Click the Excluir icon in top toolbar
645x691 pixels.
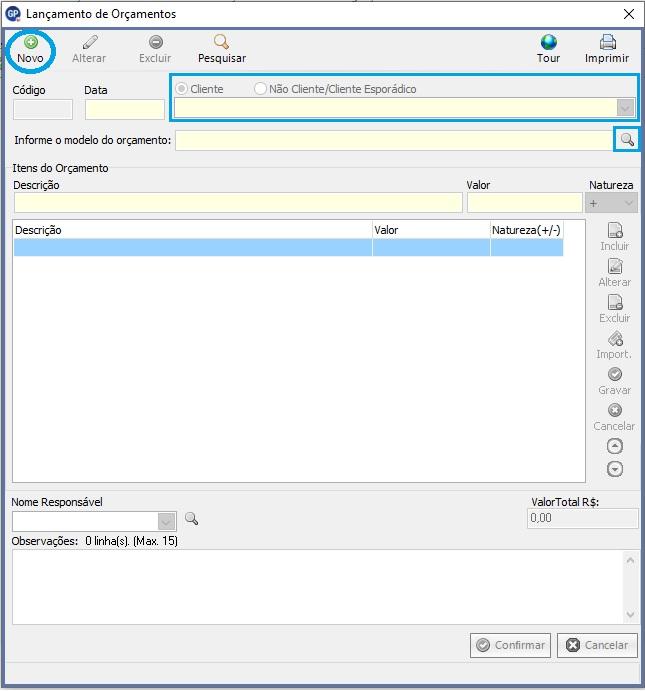(x=156, y=42)
